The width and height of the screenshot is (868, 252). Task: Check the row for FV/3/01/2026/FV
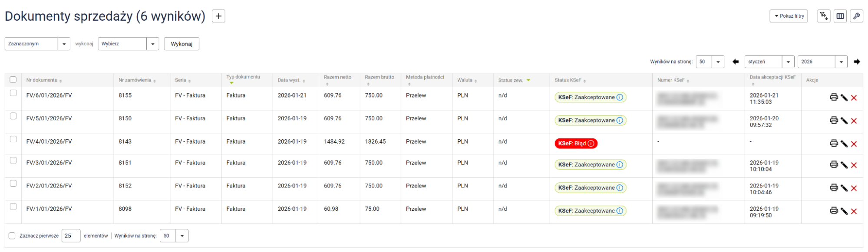coord(13,160)
